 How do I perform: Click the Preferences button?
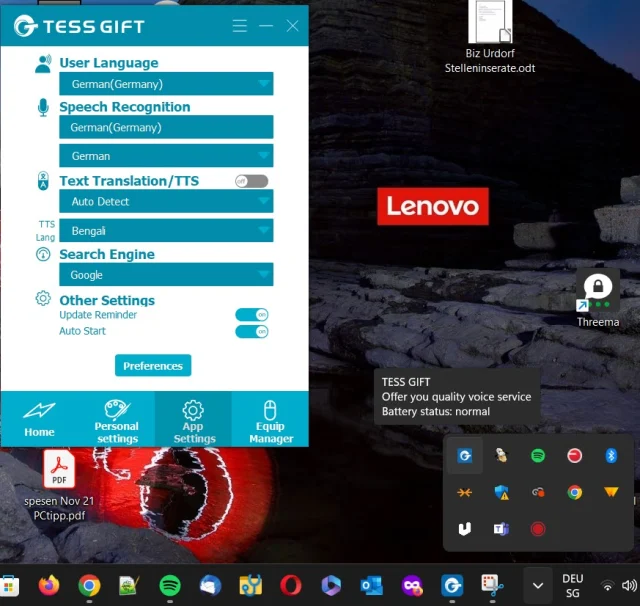point(153,365)
